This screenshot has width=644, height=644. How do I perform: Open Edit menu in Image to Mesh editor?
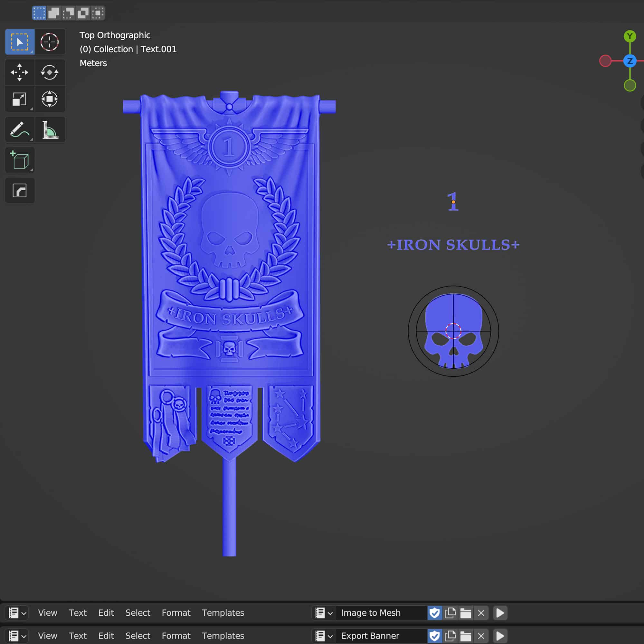pos(106,613)
